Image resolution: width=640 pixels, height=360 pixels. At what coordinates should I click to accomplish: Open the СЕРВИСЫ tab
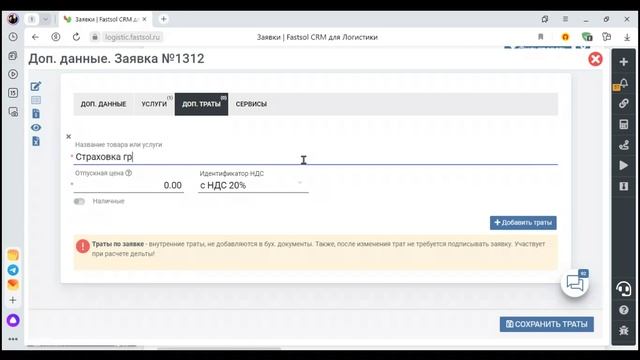point(251,104)
